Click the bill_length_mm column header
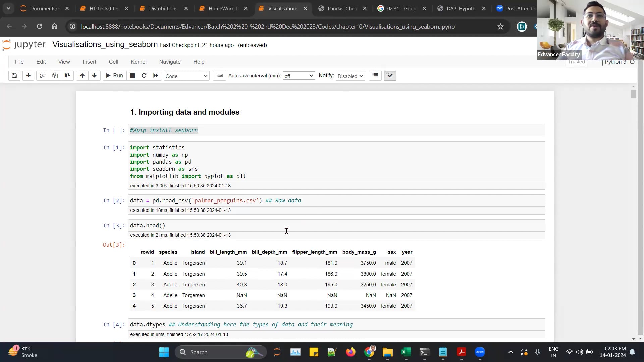This screenshot has width=644, height=362. tap(228, 252)
